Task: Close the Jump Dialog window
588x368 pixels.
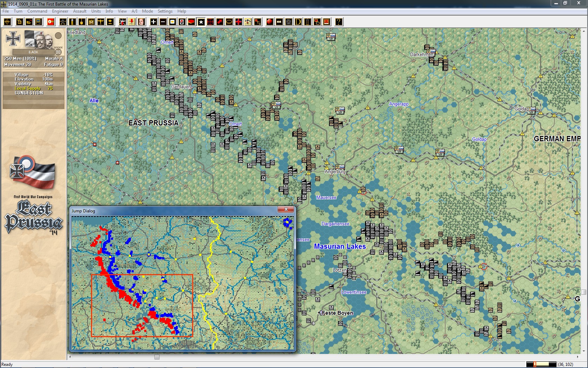Action: pos(286,209)
